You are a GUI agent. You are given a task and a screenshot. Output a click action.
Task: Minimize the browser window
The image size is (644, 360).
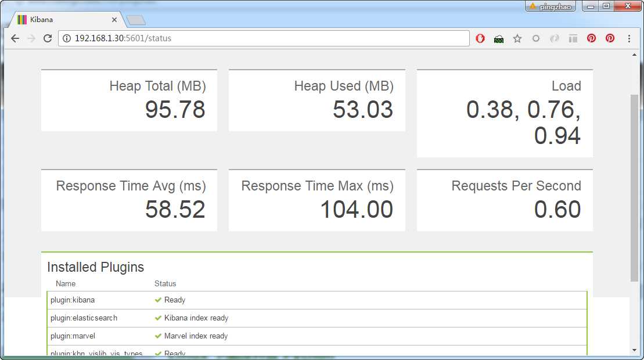click(x=591, y=6)
